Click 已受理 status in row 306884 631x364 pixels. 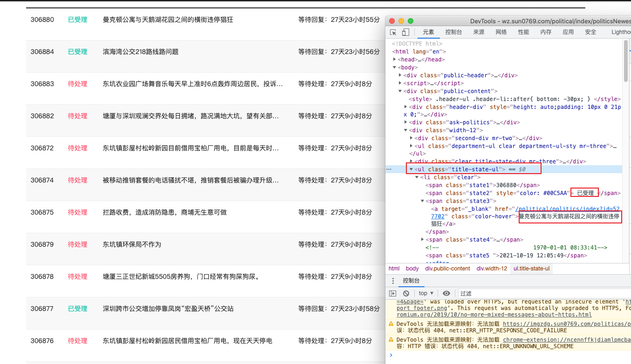pos(77,52)
